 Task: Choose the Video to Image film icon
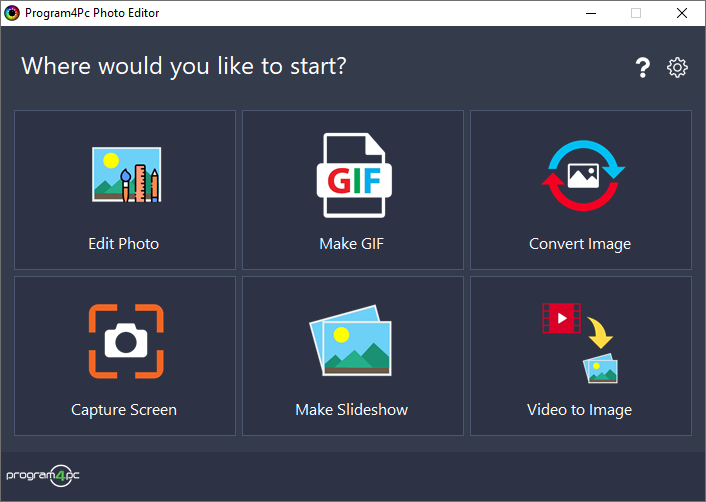click(580, 343)
